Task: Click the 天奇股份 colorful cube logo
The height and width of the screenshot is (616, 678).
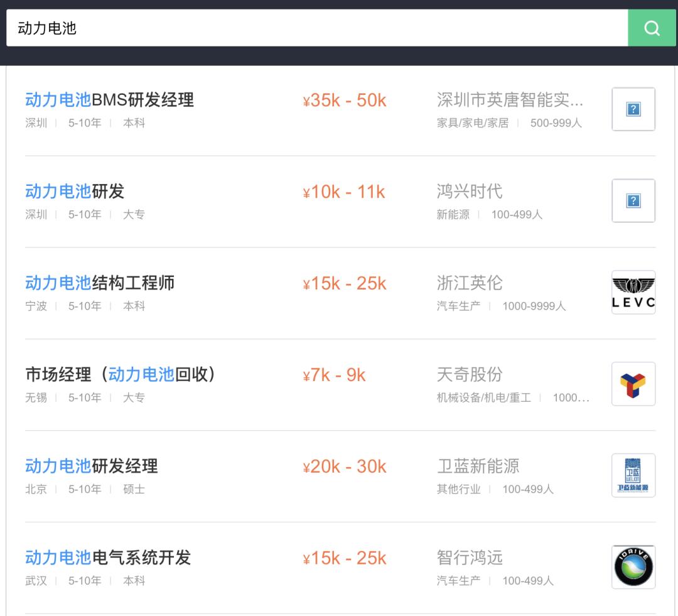Action: 633,384
